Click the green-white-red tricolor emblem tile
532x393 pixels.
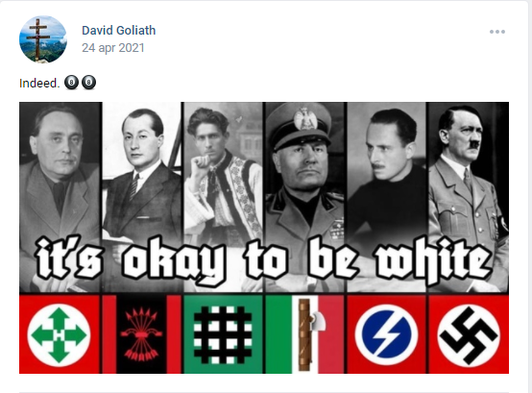[304, 334]
